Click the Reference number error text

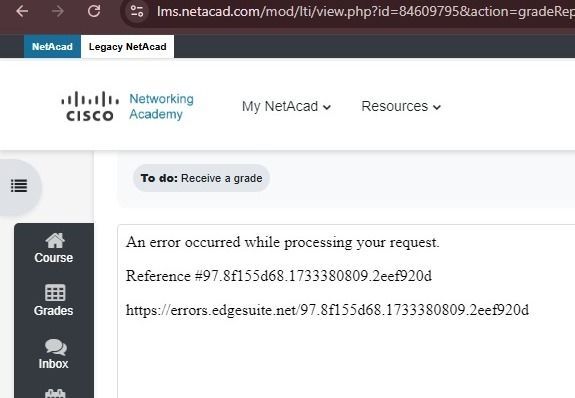(x=279, y=276)
